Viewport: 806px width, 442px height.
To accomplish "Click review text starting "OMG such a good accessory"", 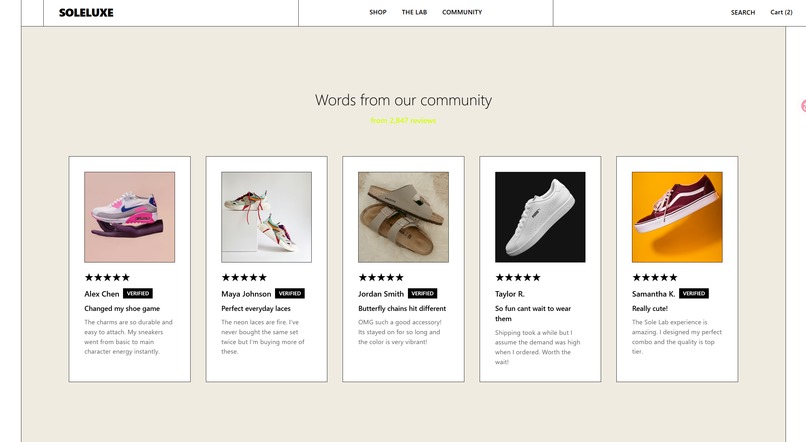I will tap(400, 332).
